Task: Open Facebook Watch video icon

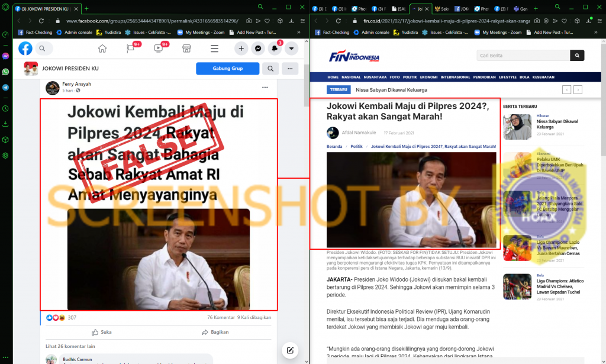Action: 159,49
